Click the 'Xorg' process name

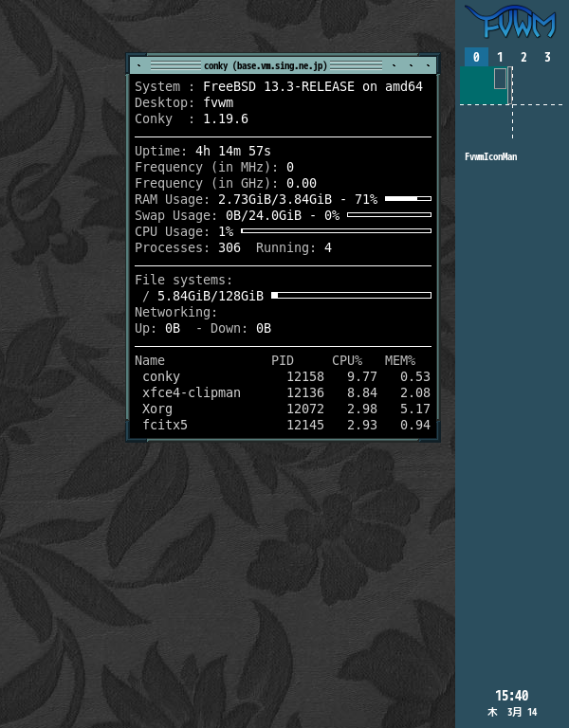(x=157, y=409)
